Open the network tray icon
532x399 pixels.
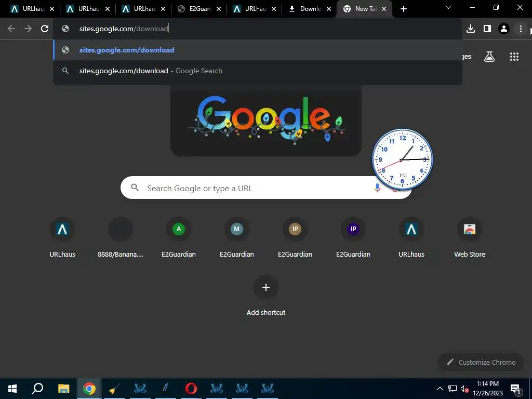(453, 389)
